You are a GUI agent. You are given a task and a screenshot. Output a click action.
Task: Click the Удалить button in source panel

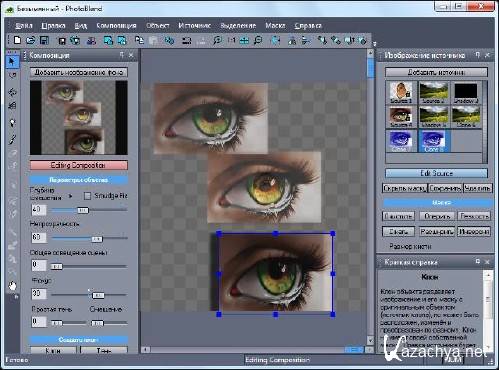click(x=477, y=188)
